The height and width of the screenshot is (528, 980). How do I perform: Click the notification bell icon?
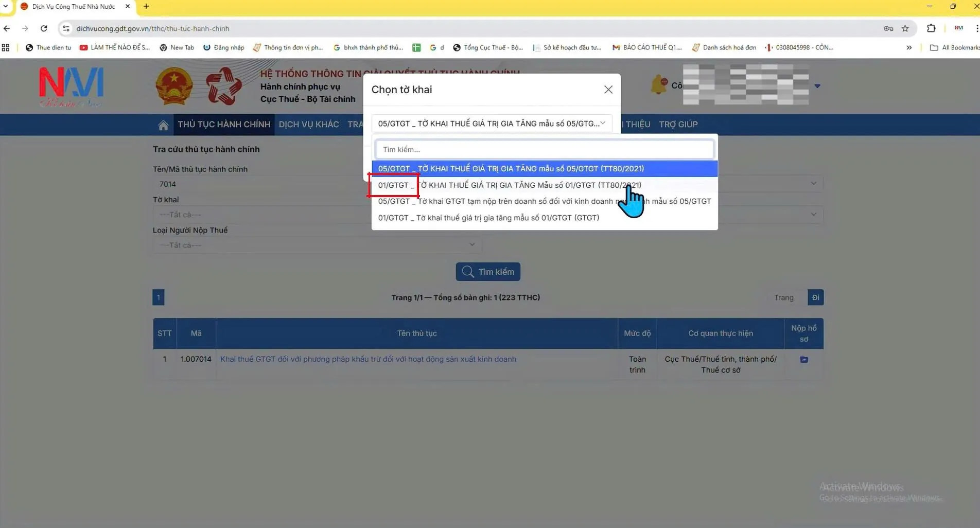point(658,85)
